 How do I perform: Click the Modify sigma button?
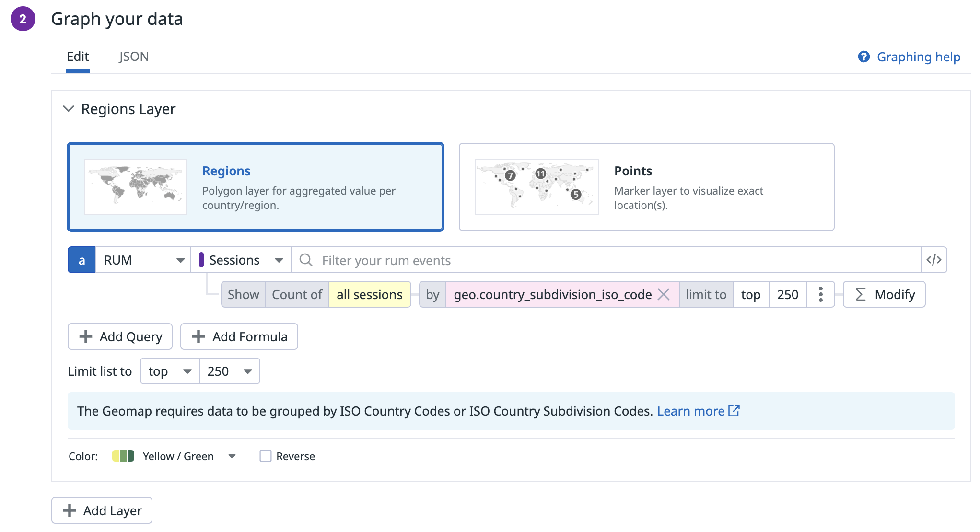884,294
